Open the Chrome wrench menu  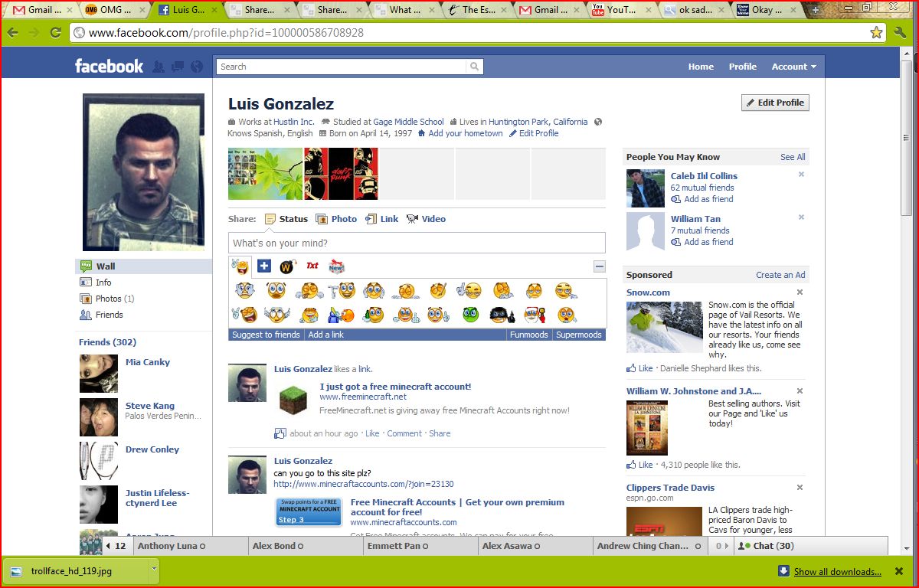[x=900, y=33]
